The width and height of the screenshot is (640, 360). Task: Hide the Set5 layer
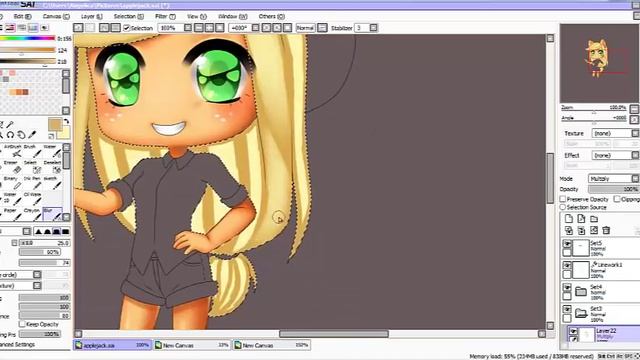(x=567, y=244)
